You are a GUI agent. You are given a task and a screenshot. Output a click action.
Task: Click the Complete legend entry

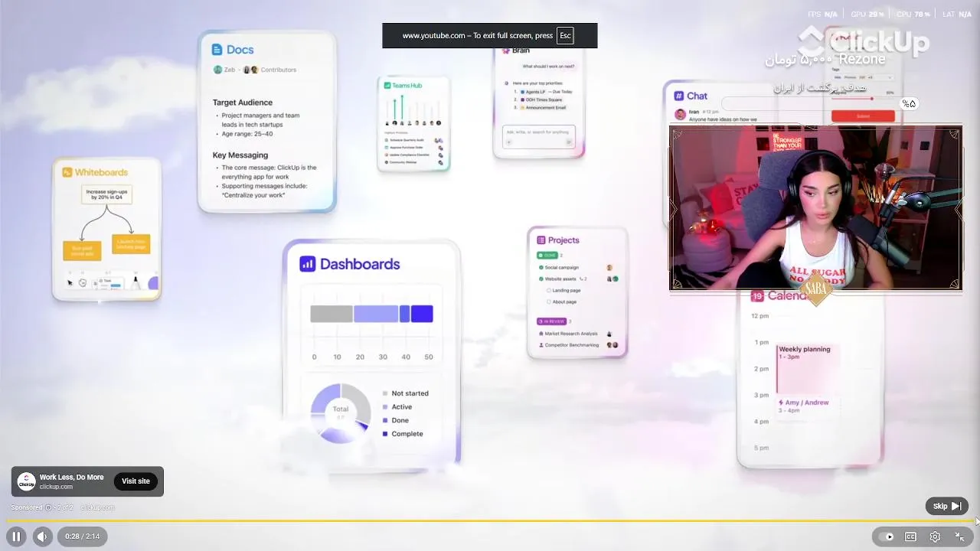click(x=402, y=434)
